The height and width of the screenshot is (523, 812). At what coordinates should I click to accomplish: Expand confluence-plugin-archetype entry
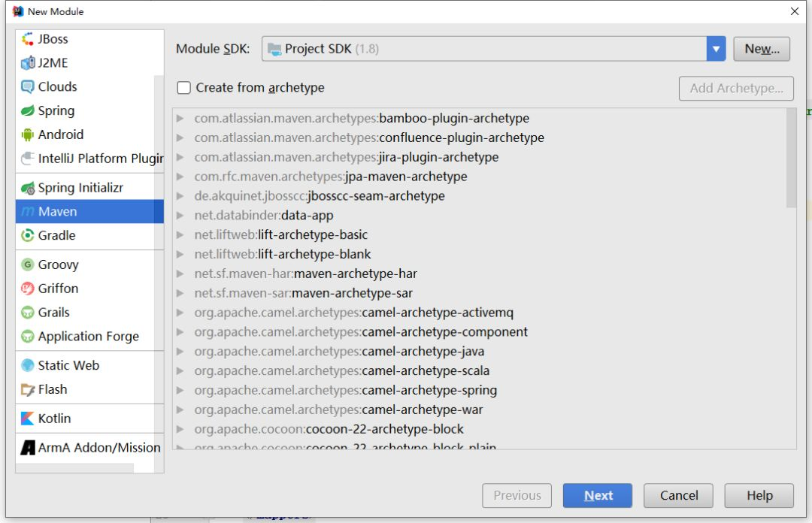pyautogui.click(x=180, y=138)
